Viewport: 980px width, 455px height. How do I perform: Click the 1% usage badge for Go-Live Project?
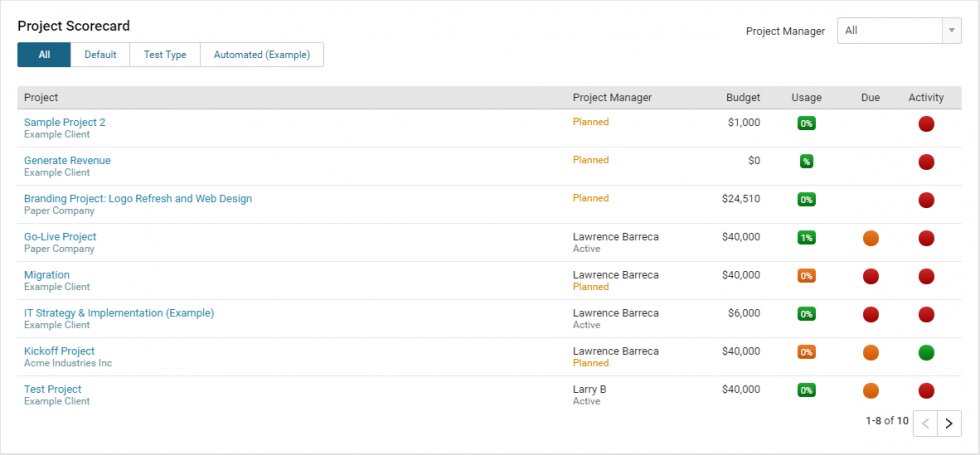806,238
